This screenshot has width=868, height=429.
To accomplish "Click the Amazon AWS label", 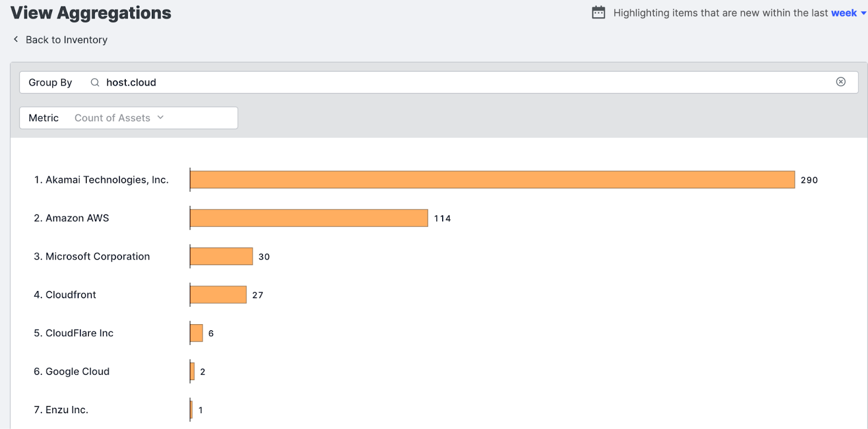I will 77,218.
